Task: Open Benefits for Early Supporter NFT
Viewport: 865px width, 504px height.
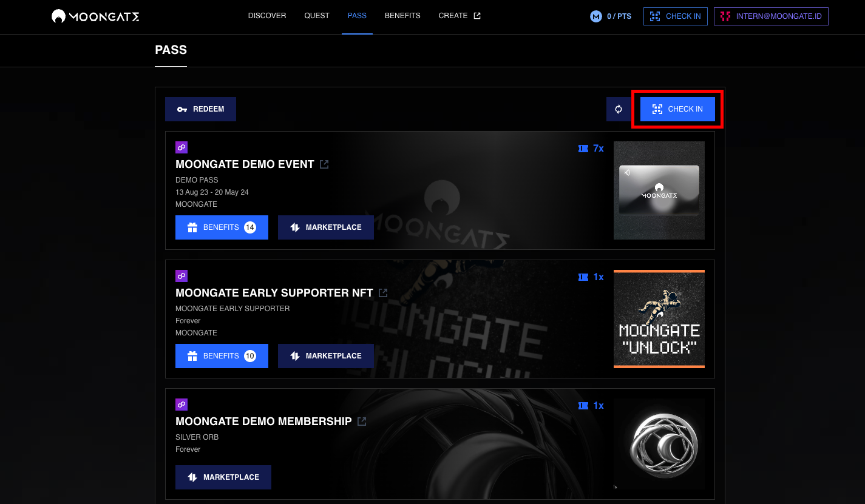Action: pos(222,356)
